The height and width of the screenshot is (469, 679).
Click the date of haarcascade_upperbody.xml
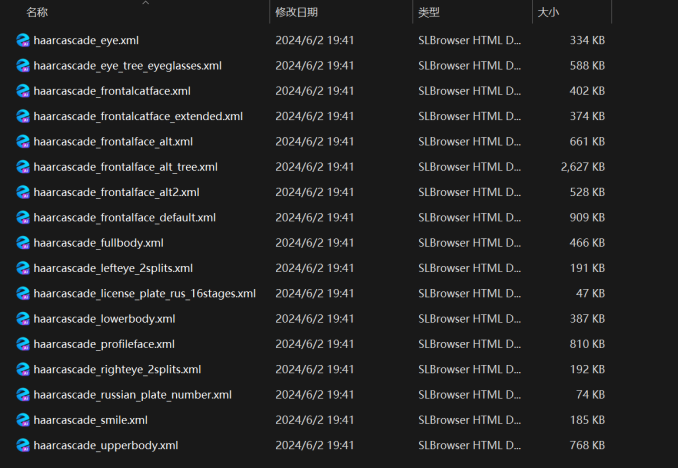click(x=315, y=446)
